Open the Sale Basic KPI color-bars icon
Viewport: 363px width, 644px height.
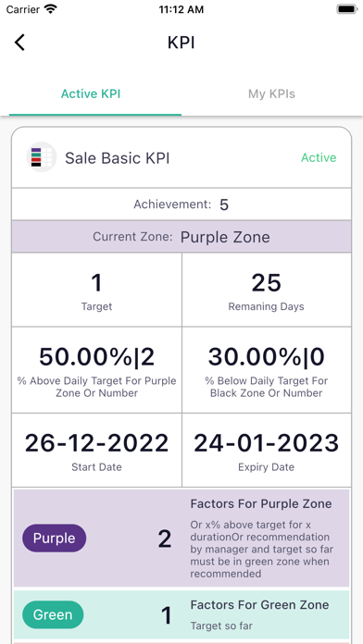[42, 157]
